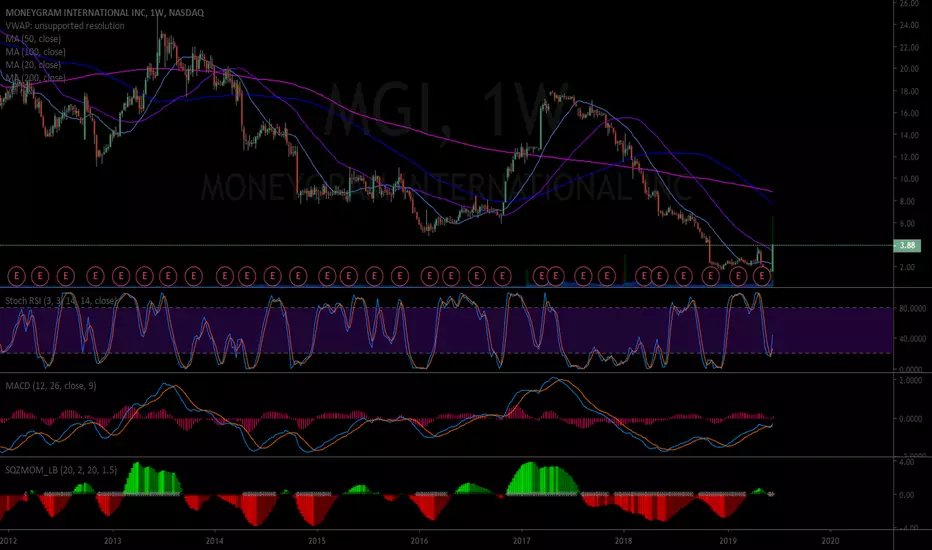Click the leftmost earnings E marker
Viewport: 932px width, 550px height.
click(x=17, y=275)
